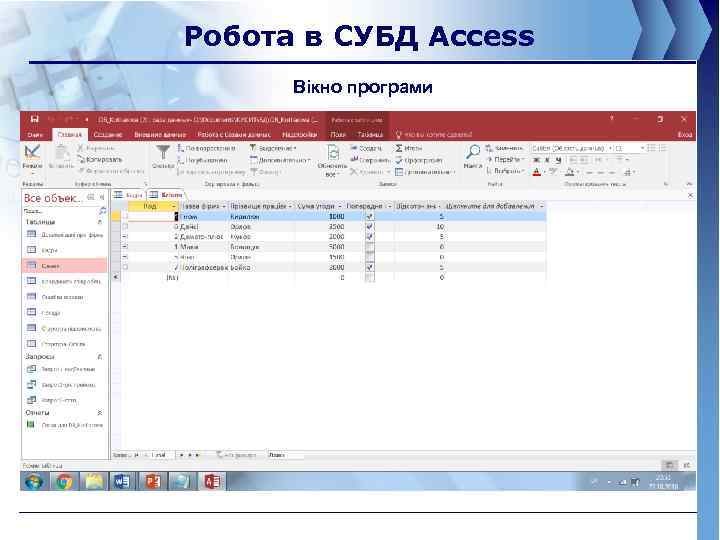Check Попередня checkbox in 5000 sum row

coord(370,247)
